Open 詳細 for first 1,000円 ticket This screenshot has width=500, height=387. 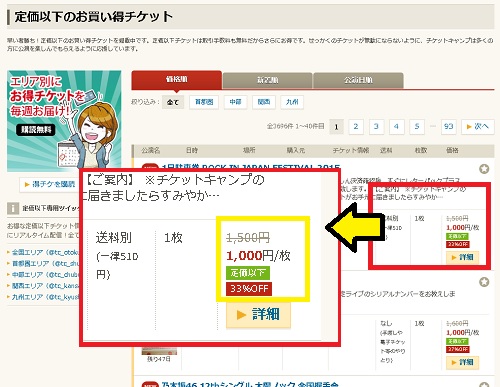[463, 257]
